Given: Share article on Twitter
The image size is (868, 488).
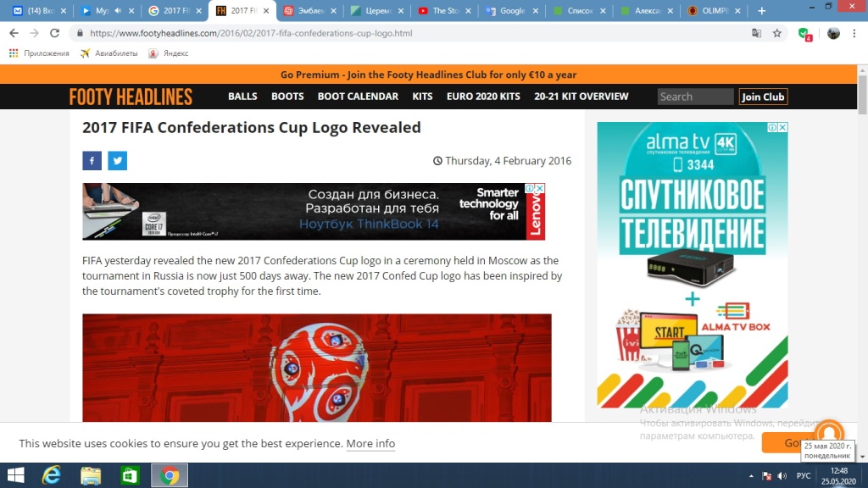Looking at the screenshot, I should [x=117, y=160].
